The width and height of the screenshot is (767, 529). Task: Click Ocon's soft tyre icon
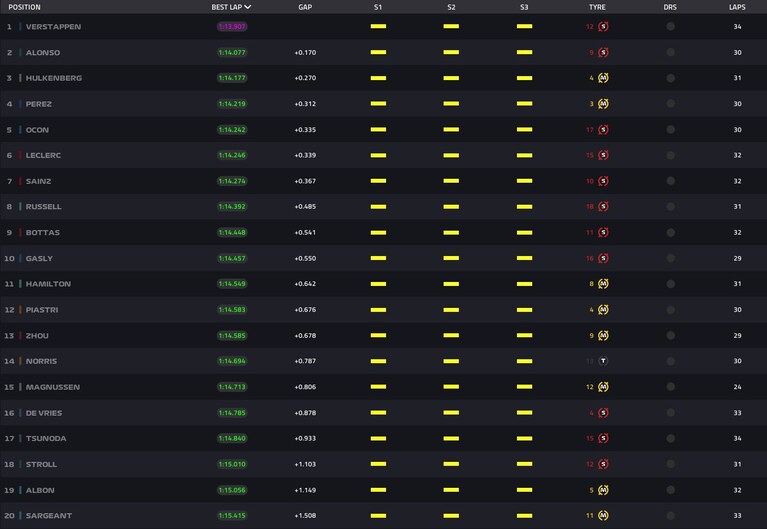(603, 130)
